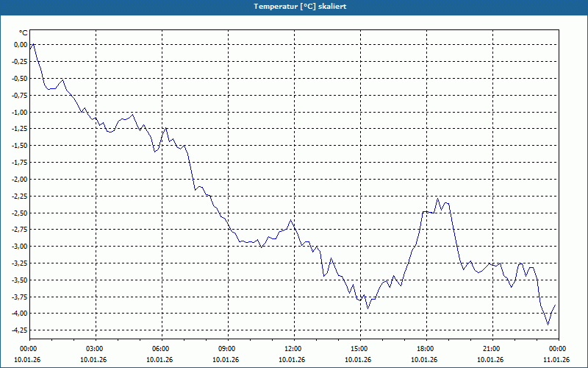Click the chart title 'Temperatur [°C] skaliert'

click(300, 7)
